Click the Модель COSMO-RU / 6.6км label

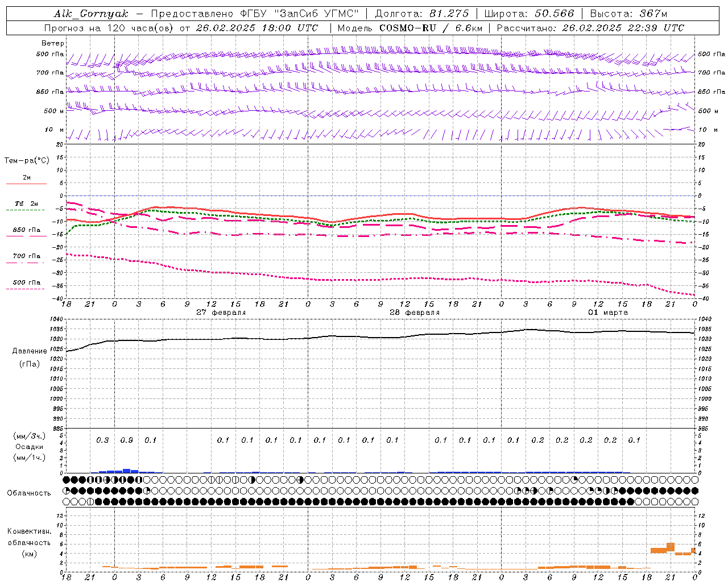coord(409,28)
